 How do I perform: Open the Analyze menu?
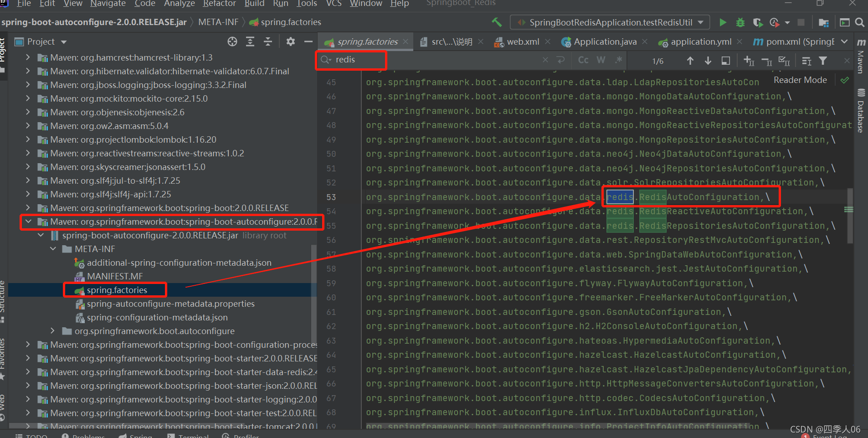tap(180, 4)
